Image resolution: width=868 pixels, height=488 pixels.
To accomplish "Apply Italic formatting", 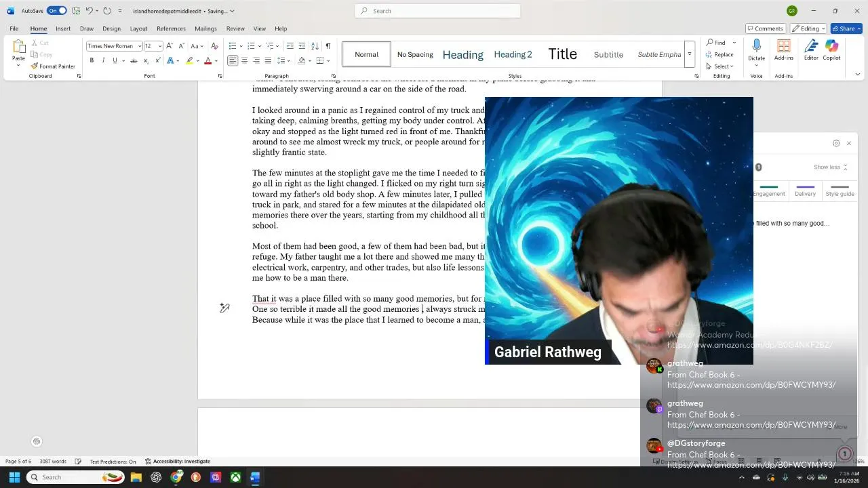I will pos(103,60).
